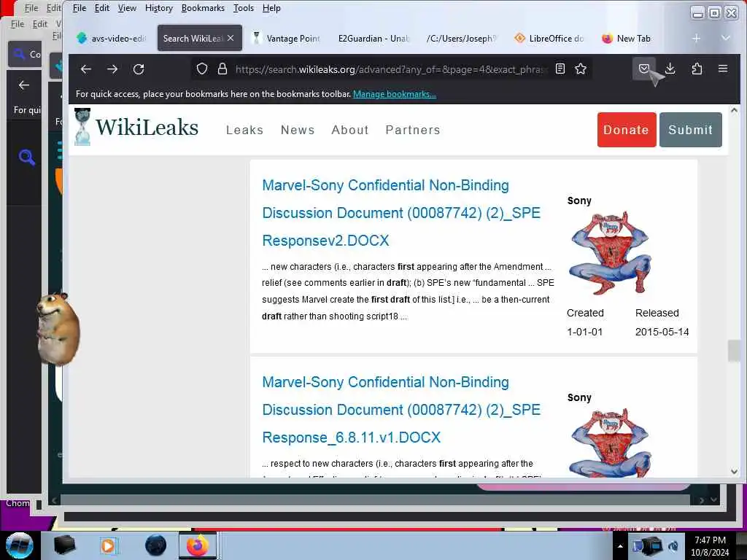Click the WikiLeaks wordmark text
Viewport: 747px width, 560px height.
(x=147, y=128)
